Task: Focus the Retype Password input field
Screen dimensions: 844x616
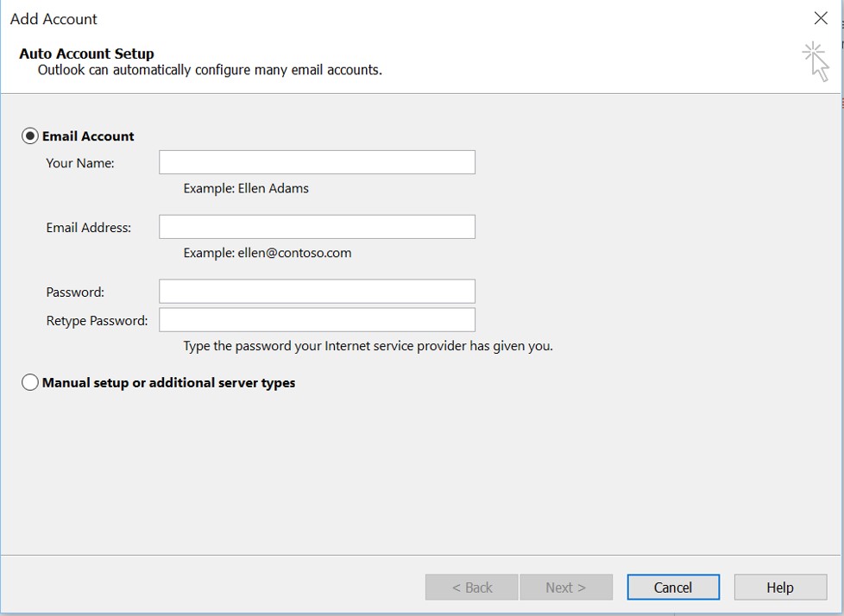Action: click(317, 319)
